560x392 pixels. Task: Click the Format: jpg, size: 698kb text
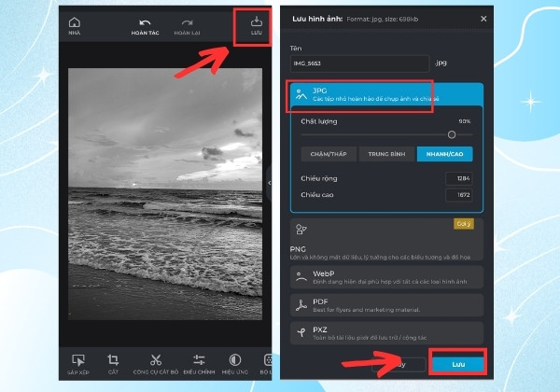click(x=382, y=19)
